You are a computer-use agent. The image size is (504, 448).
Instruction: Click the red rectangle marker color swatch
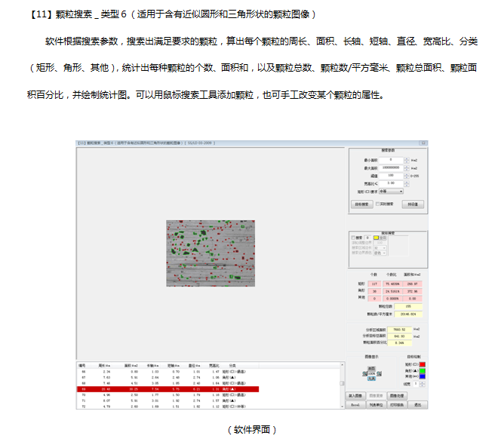click(422, 364)
